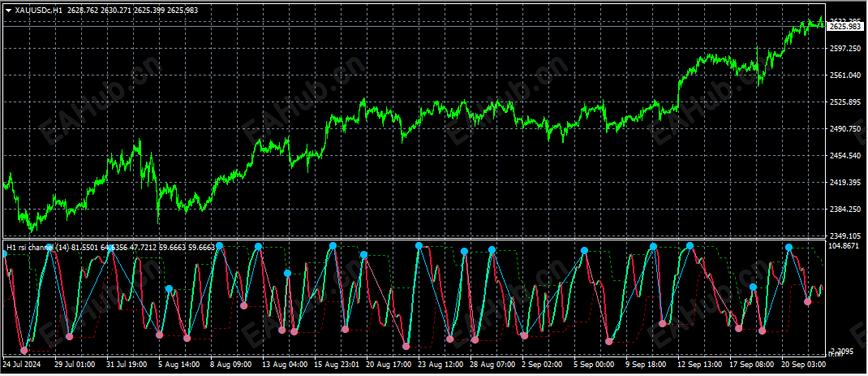This screenshot has height=376, width=868.
Task: Click the 23 Aug 12:00 time label
Action: pos(440,365)
